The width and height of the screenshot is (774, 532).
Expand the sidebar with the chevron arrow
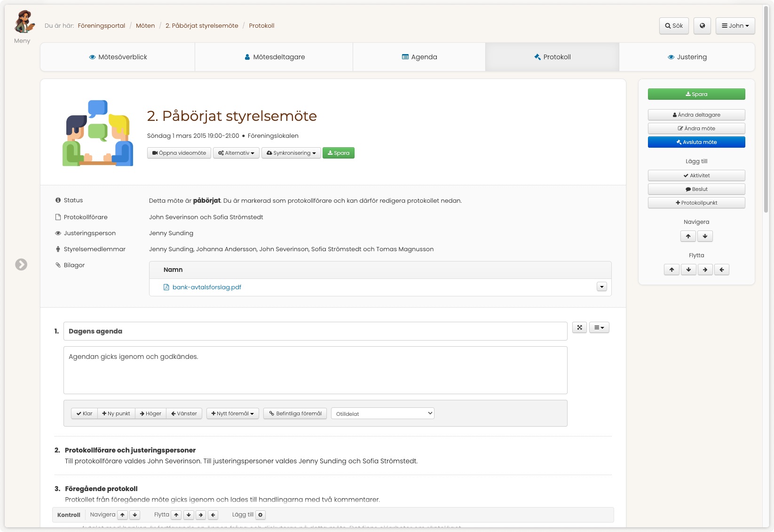(21, 265)
